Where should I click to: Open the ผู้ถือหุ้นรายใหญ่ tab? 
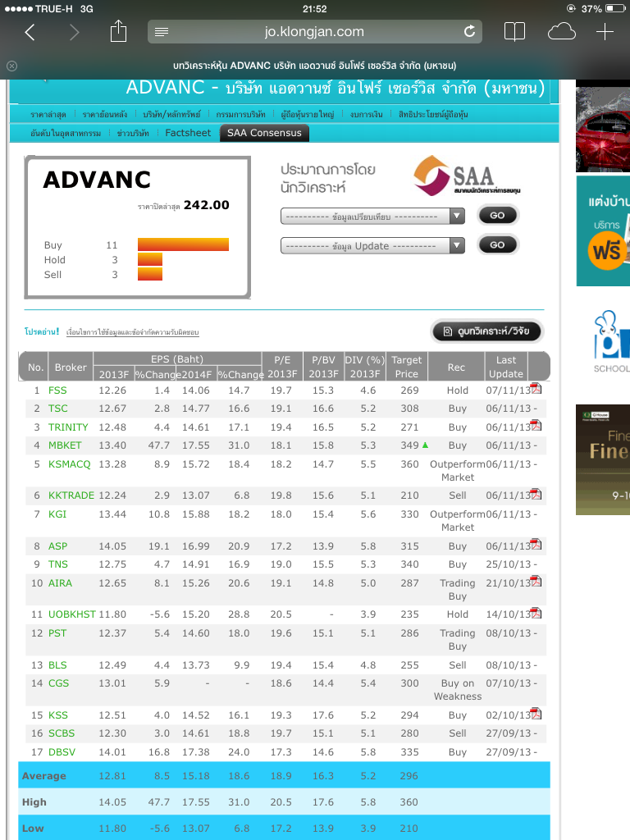(308, 114)
